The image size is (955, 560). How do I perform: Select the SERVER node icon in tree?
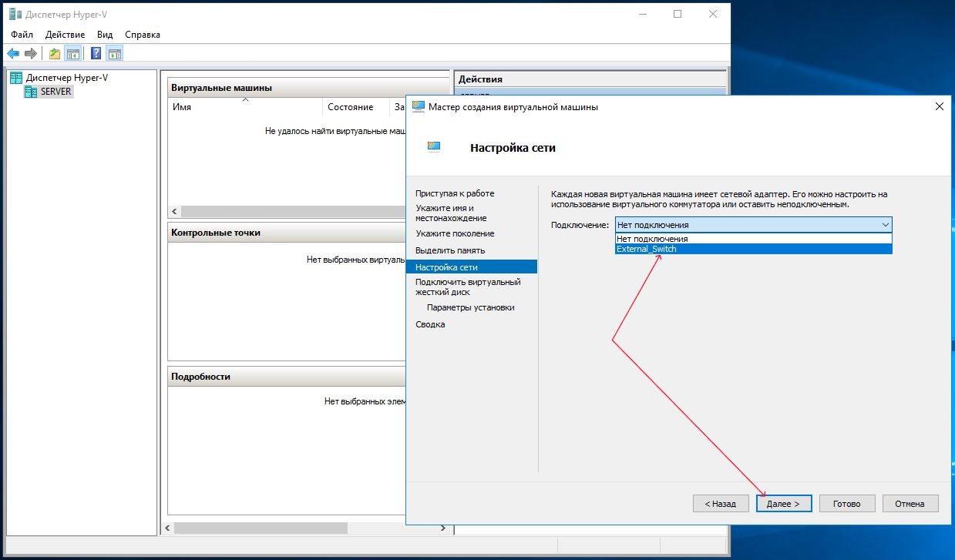[x=31, y=92]
